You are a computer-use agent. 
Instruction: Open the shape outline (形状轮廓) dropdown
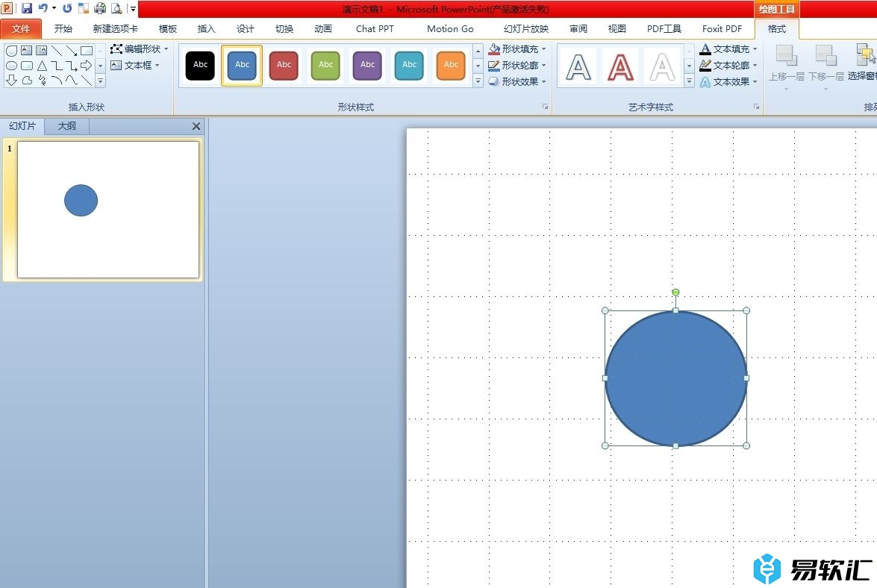[518, 66]
